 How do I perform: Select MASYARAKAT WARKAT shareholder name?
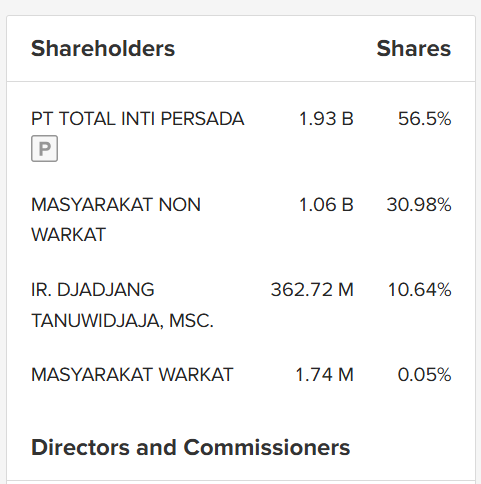point(132,374)
